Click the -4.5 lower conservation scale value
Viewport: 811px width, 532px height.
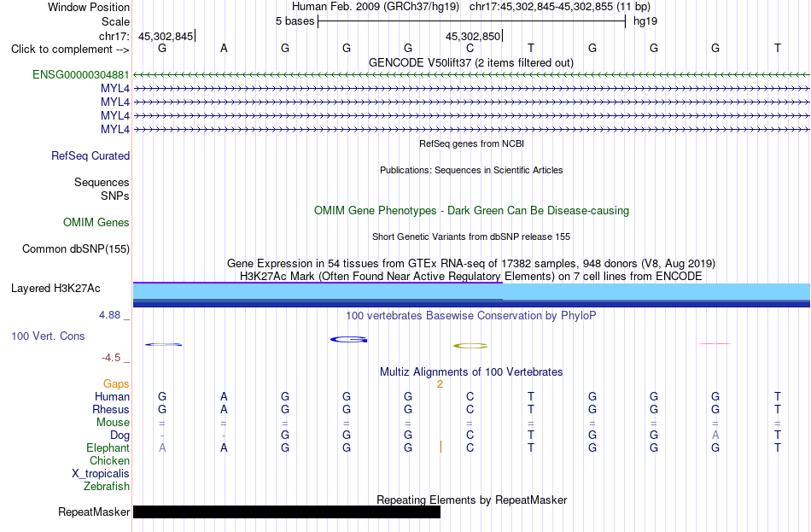tap(111, 358)
